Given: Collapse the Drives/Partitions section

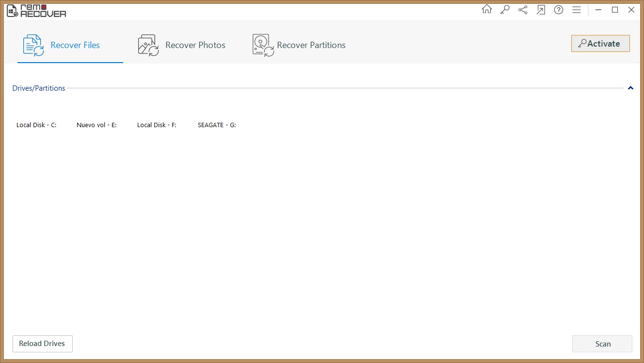Looking at the screenshot, I should coord(630,88).
